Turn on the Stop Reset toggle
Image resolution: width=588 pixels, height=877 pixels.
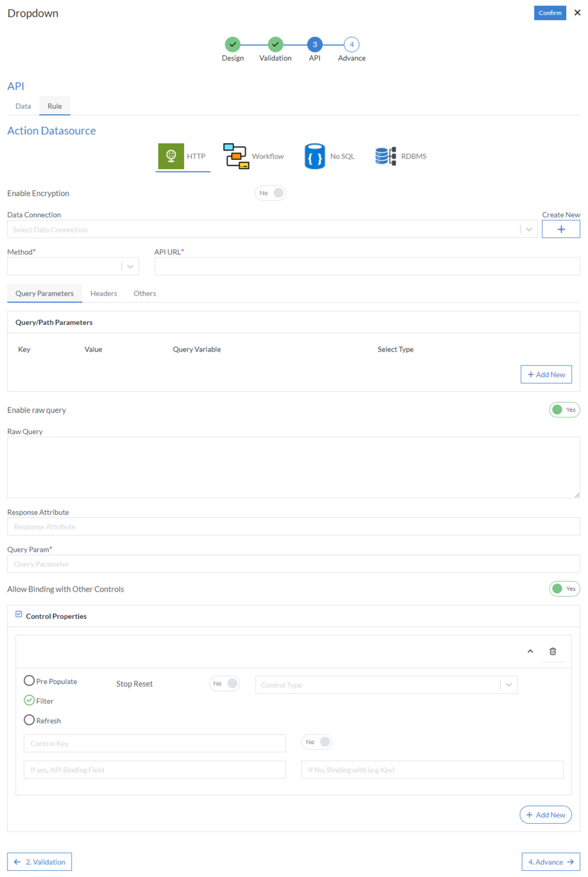click(224, 683)
